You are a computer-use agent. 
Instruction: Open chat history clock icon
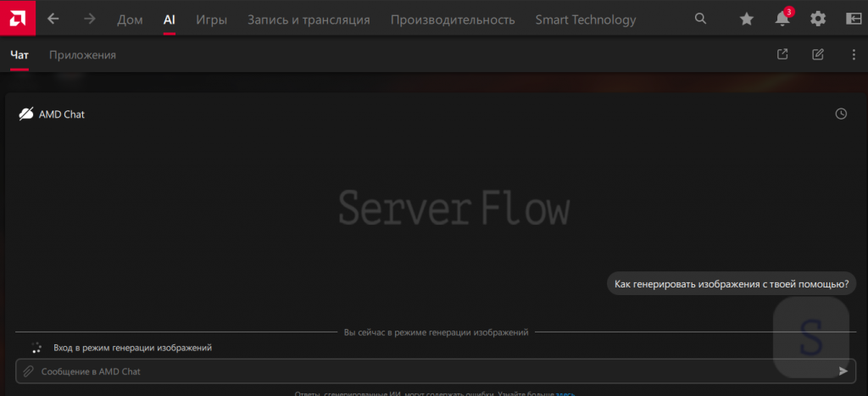(841, 114)
